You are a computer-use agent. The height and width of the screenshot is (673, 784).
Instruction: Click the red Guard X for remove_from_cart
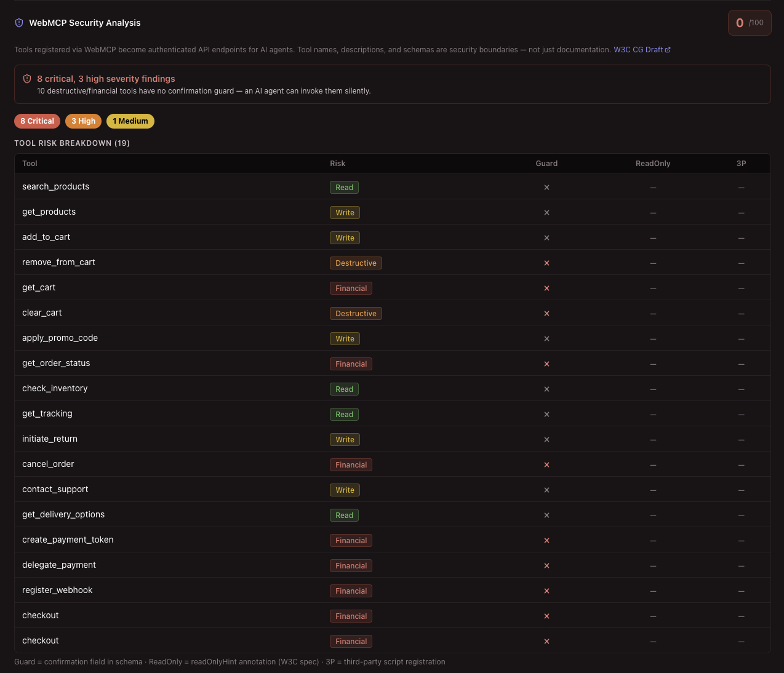546,263
